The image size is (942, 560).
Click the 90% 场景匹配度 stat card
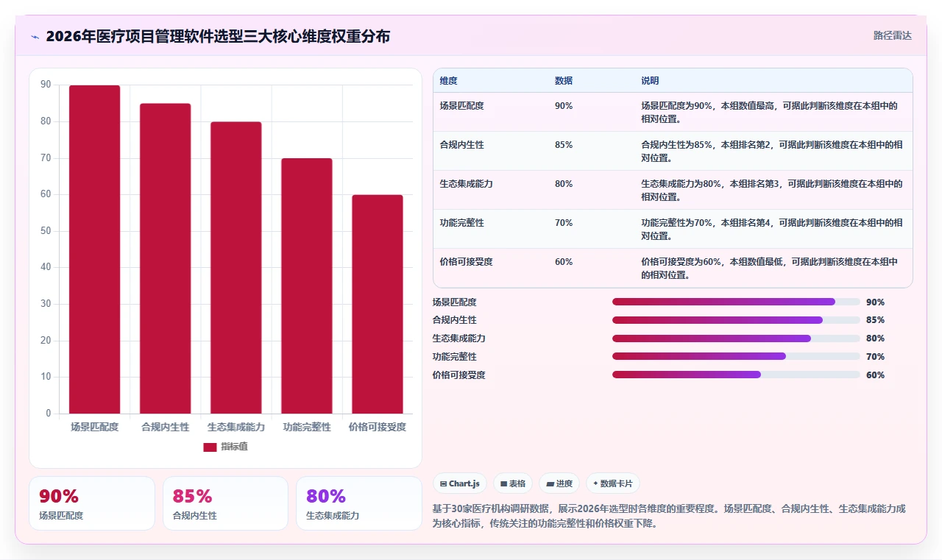pyautogui.click(x=92, y=503)
